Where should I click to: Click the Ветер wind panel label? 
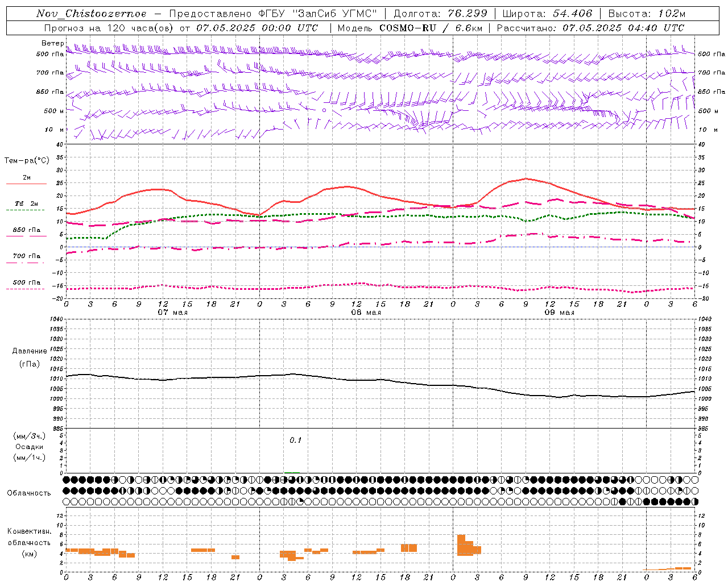52,43
